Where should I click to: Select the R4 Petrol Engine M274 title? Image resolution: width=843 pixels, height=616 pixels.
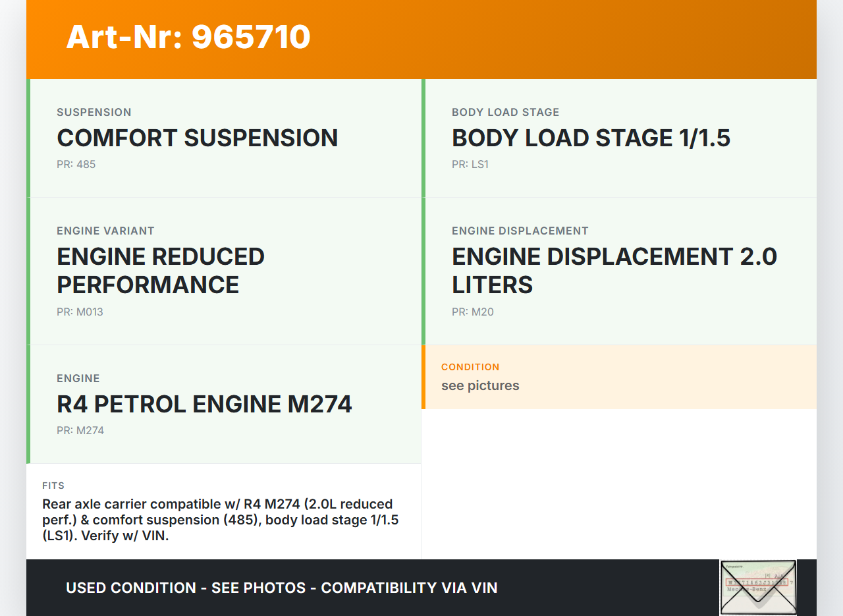204,404
